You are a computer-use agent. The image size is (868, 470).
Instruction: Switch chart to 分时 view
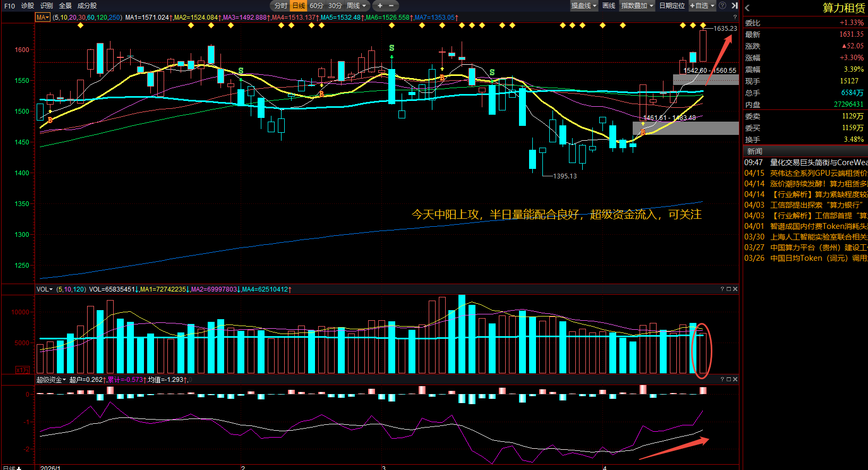(280, 6)
